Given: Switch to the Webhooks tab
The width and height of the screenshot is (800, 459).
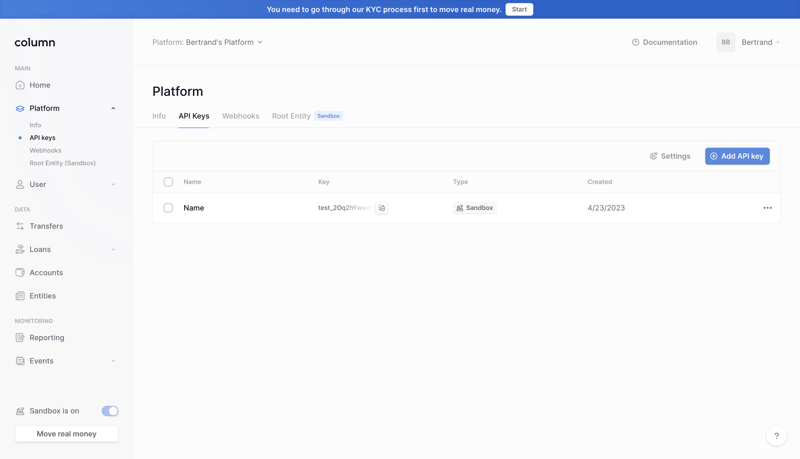Looking at the screenshot, I should coord(240,116).
